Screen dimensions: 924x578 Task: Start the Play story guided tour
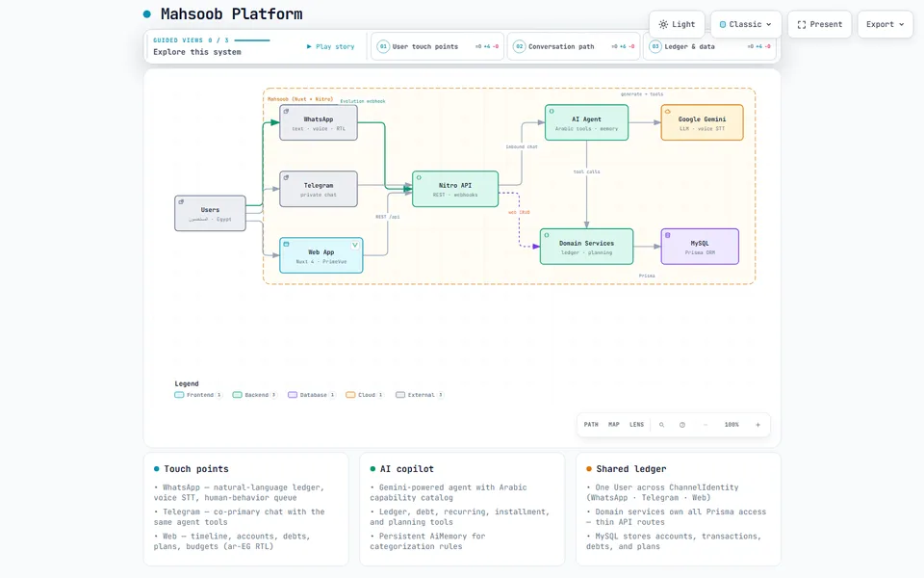point(330,46)
